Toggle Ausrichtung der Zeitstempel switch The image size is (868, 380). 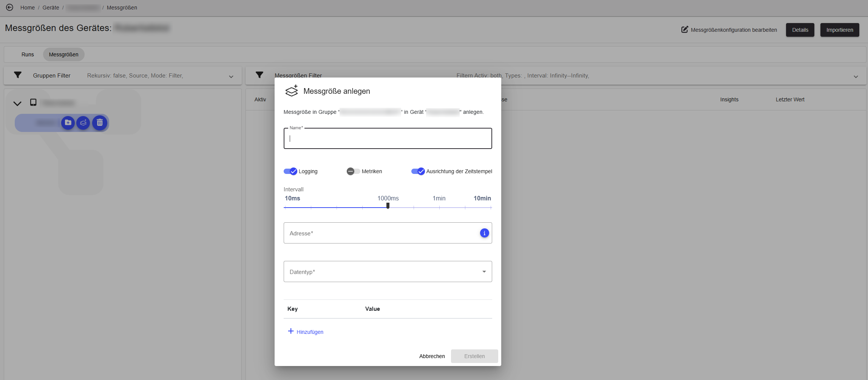pos(418,171)
